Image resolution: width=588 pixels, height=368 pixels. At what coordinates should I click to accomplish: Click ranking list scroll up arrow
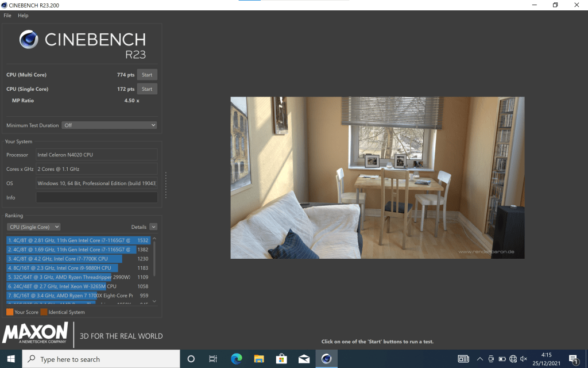[x=154, y=239]
